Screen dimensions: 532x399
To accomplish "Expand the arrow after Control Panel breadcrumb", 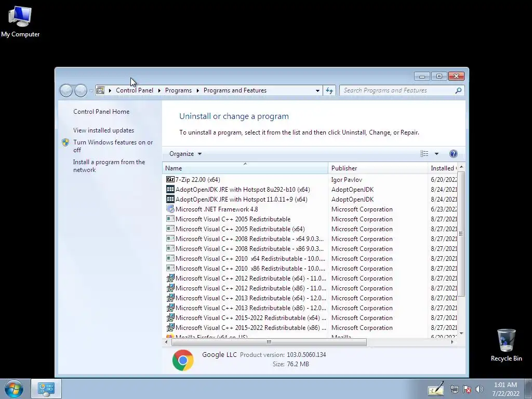I will coord(159,90).
